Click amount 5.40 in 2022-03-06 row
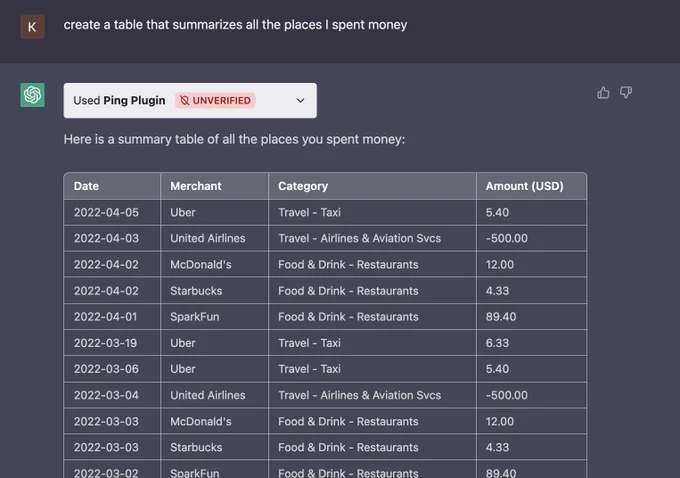680x478 pixels. click(497, 369)
